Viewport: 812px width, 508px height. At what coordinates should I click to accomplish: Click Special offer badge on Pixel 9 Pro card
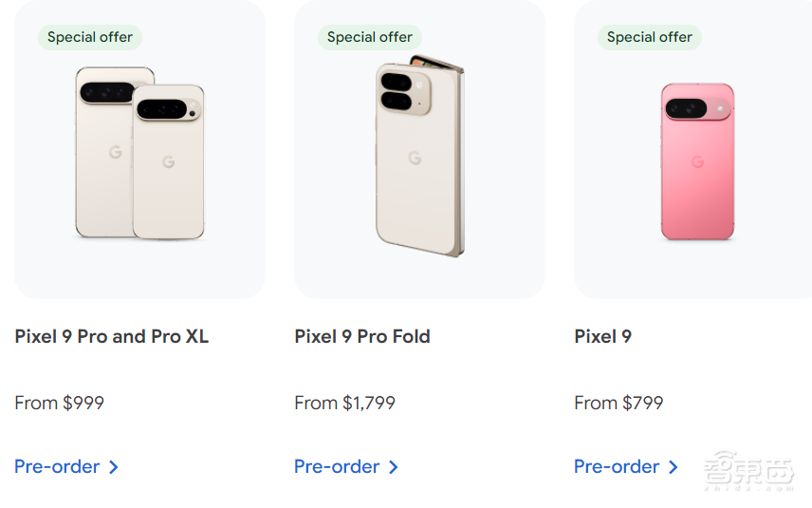coord(90,37)
